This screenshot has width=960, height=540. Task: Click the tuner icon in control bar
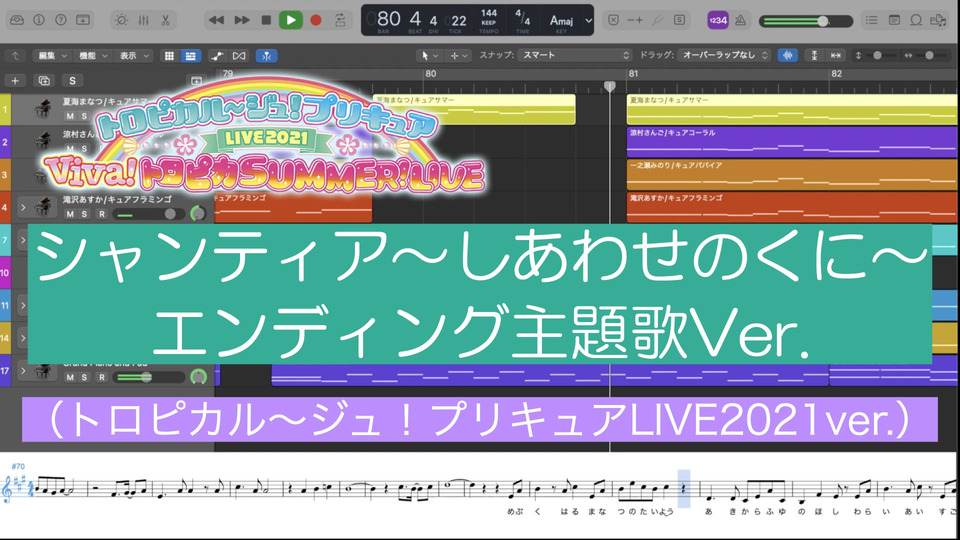point(658,20)
